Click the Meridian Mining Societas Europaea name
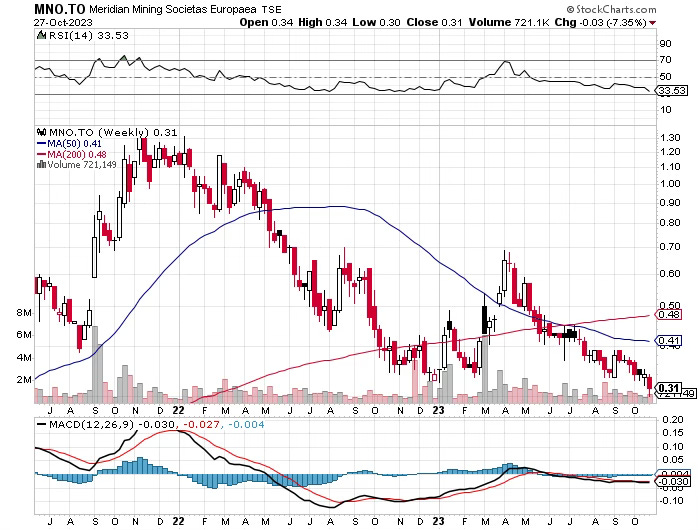Screen dimensions: 700x530 coord(173,9)
